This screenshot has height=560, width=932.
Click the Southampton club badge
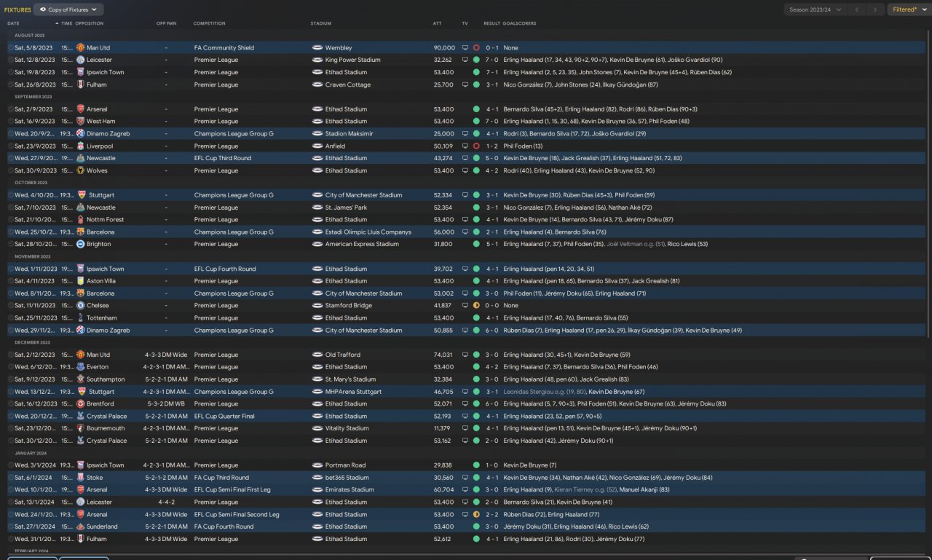click(x=80, y=379)
